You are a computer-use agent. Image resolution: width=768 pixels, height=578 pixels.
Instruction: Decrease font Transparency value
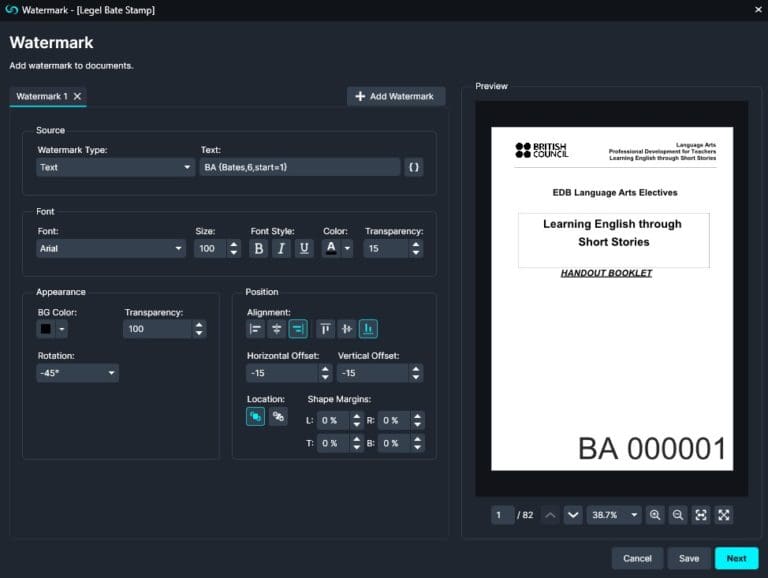416,253
